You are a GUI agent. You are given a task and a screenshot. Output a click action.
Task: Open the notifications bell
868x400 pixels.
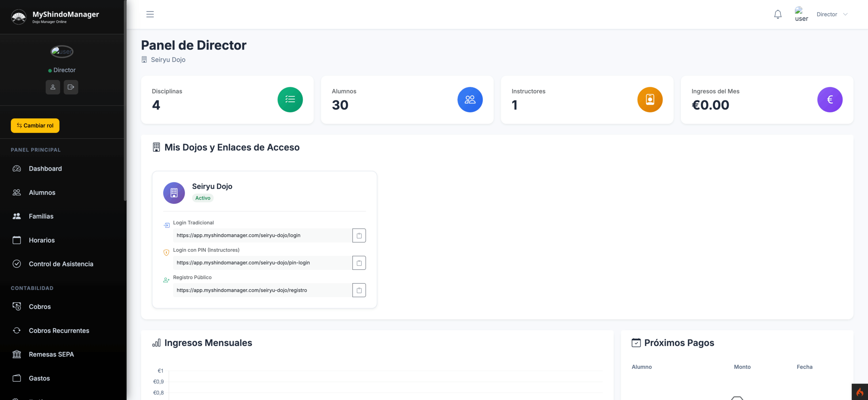click(x=777, y=14)
